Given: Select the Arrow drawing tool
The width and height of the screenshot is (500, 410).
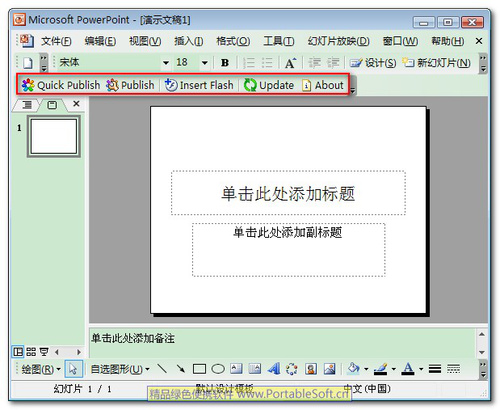Looking at the screenshot, I should pyautogui.click(x=181, y=369).
